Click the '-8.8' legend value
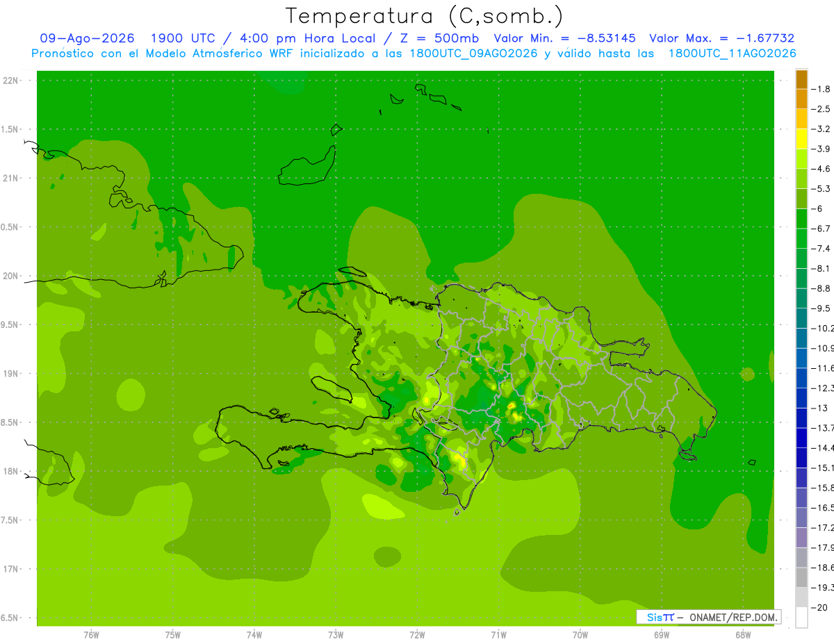Viewport: 834px width, 644px height. coord(821,288)
